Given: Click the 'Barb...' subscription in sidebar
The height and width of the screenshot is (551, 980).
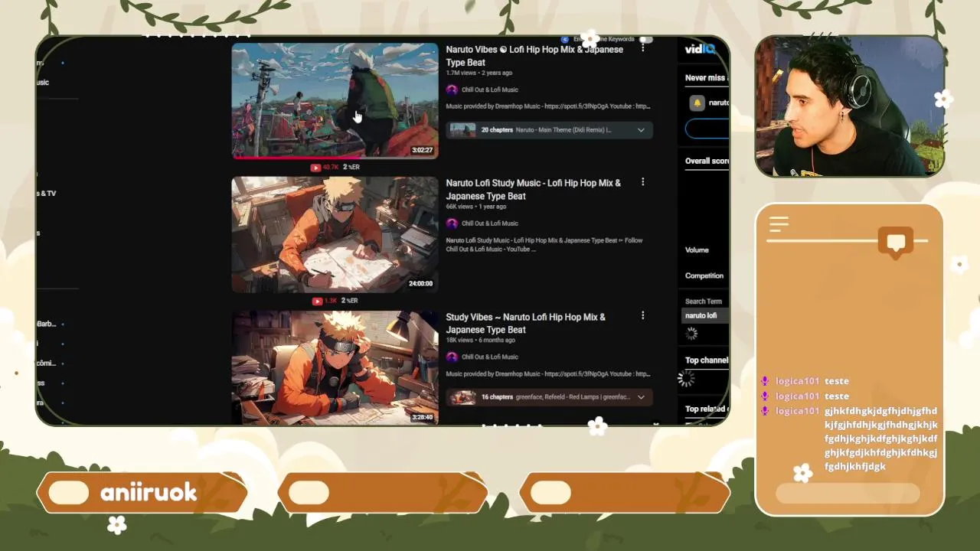Looking at the screenshot, I should click(47, 324).
